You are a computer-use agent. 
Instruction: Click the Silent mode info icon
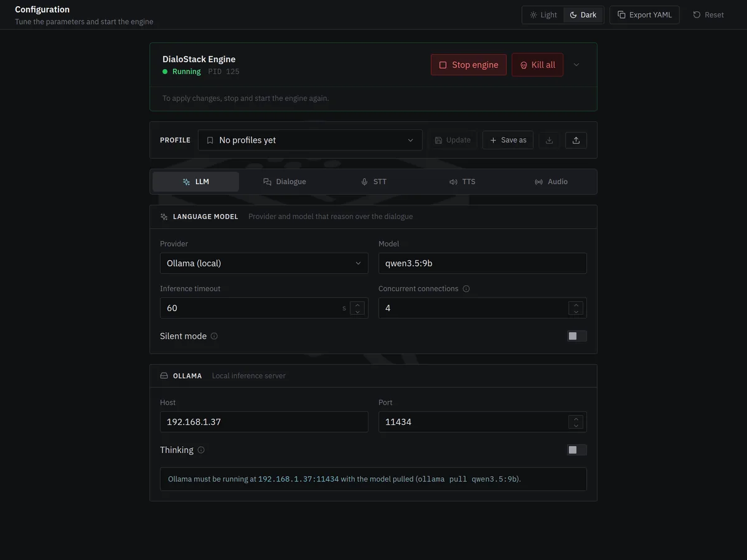coord(214,336)
